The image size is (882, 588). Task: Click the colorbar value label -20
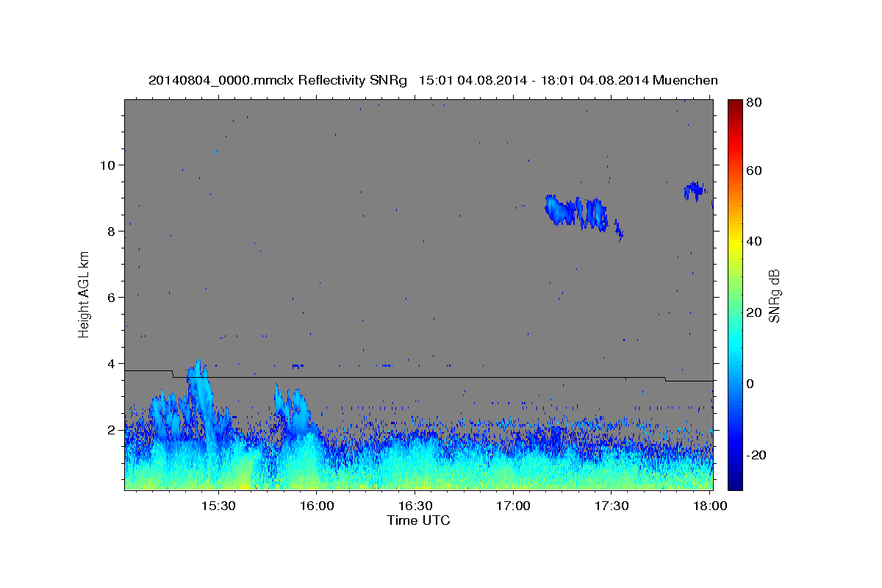point(756,455)
